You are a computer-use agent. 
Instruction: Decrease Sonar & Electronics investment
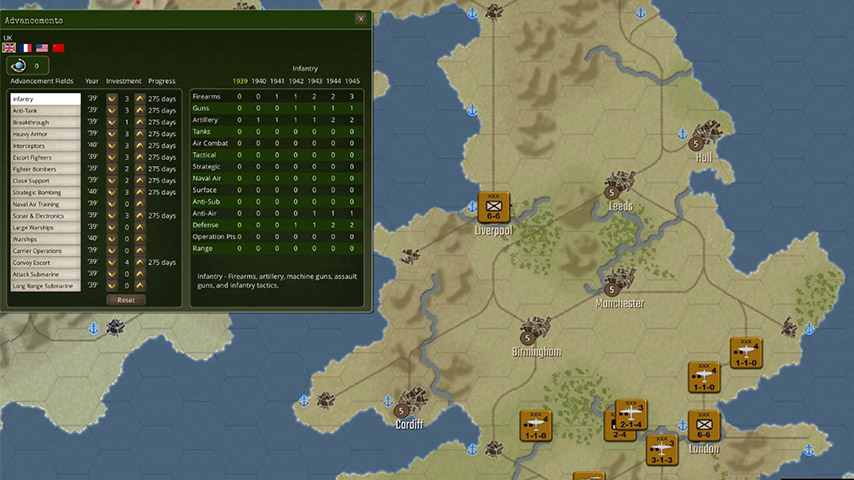pyautogui.click(x=112, y=216)
